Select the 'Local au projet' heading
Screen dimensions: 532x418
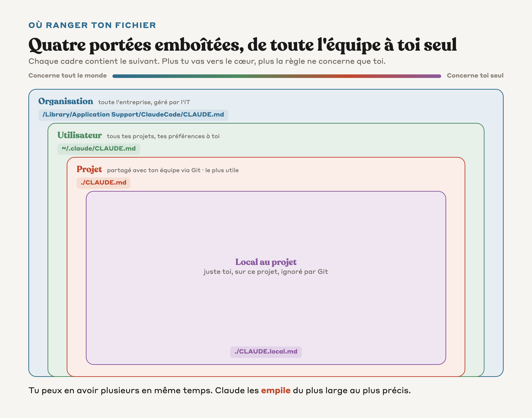266,262
